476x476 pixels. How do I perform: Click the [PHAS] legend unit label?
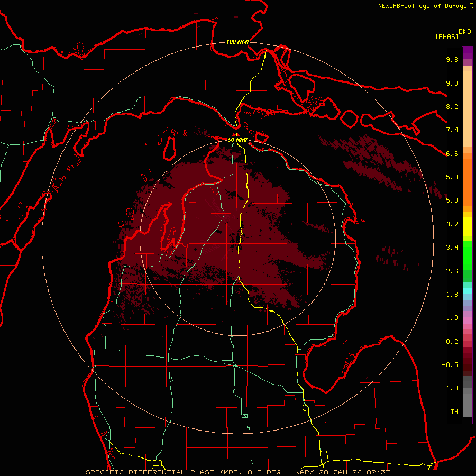(447, 36)
